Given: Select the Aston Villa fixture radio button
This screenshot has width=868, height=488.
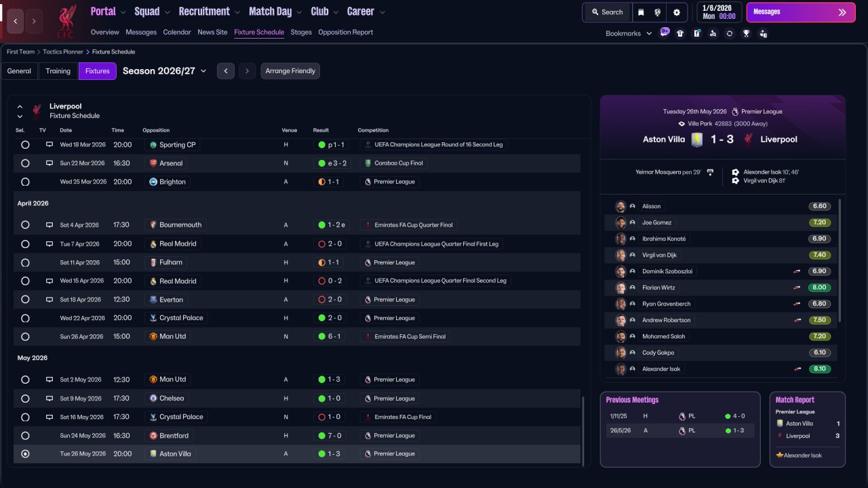Looking at the screenshot, I should (x=25, y=454).
